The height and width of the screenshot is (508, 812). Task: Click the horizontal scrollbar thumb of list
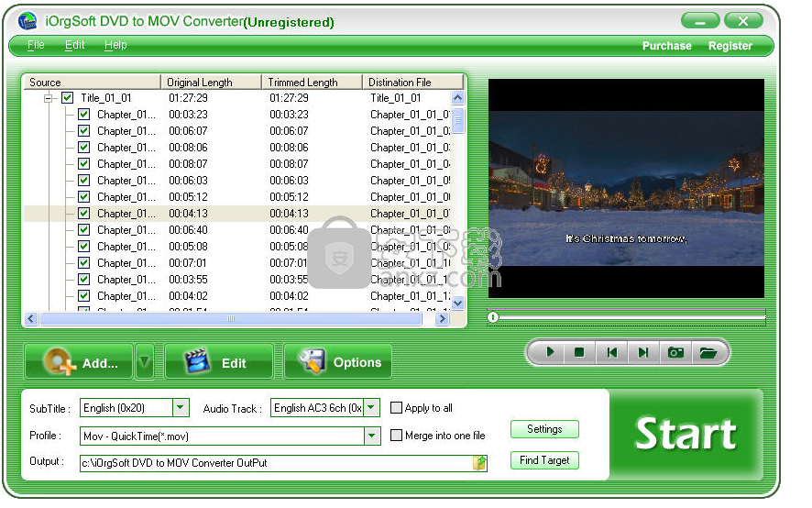[231, 318]
